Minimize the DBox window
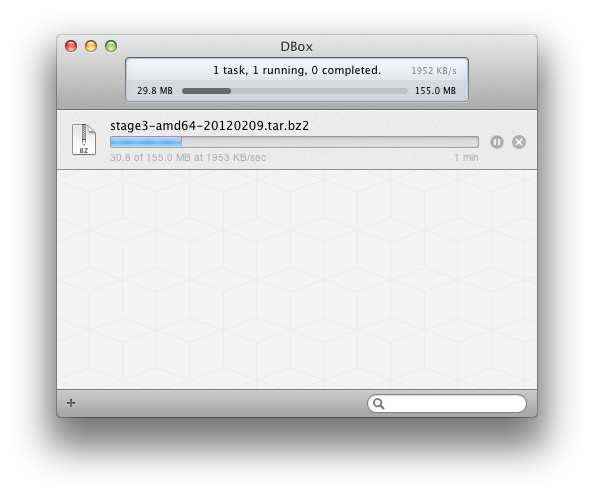 pos(91,46)
